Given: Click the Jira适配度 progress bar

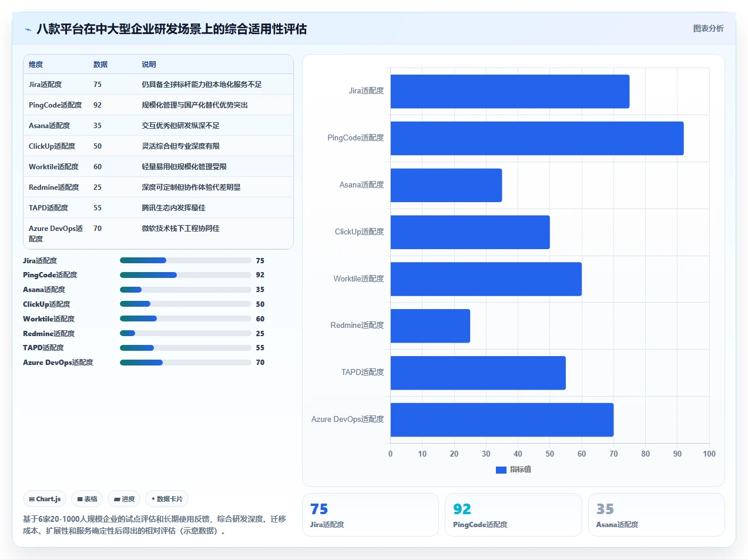Looking at the screenshot, I should pyautogui.click(x=186, y=260).
